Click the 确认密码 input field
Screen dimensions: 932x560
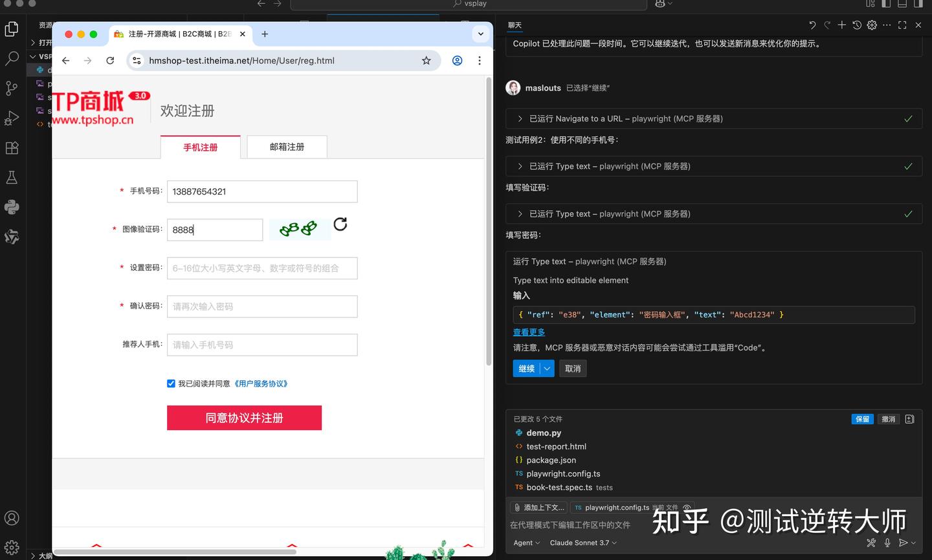(262, 307)
